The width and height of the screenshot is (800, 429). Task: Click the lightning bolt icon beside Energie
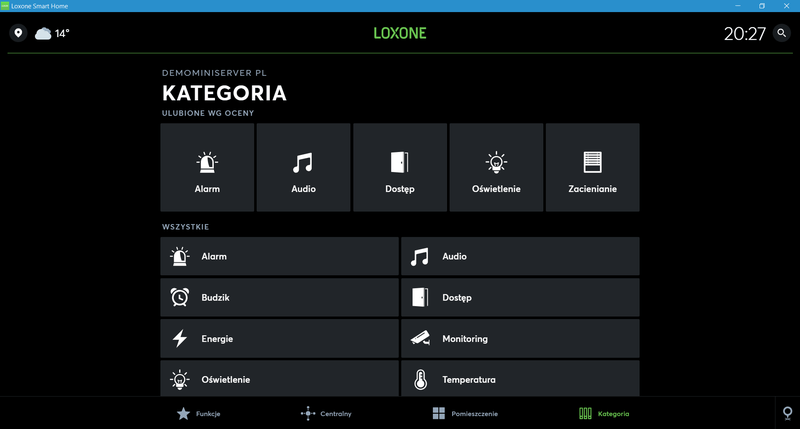(180, 338)
